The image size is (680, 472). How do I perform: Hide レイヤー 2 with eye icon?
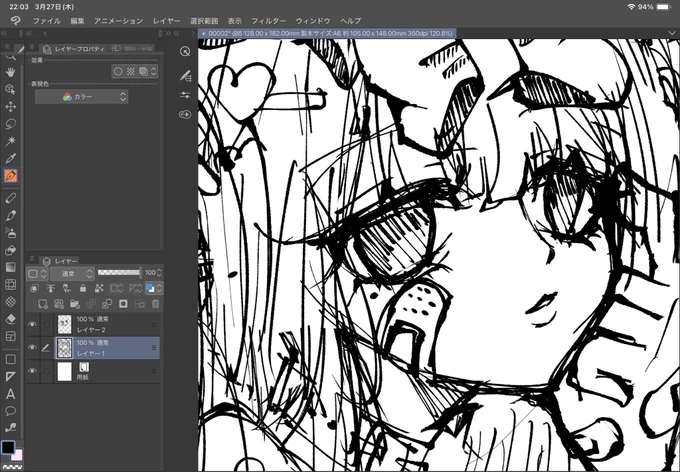click(x=33, y=324)
